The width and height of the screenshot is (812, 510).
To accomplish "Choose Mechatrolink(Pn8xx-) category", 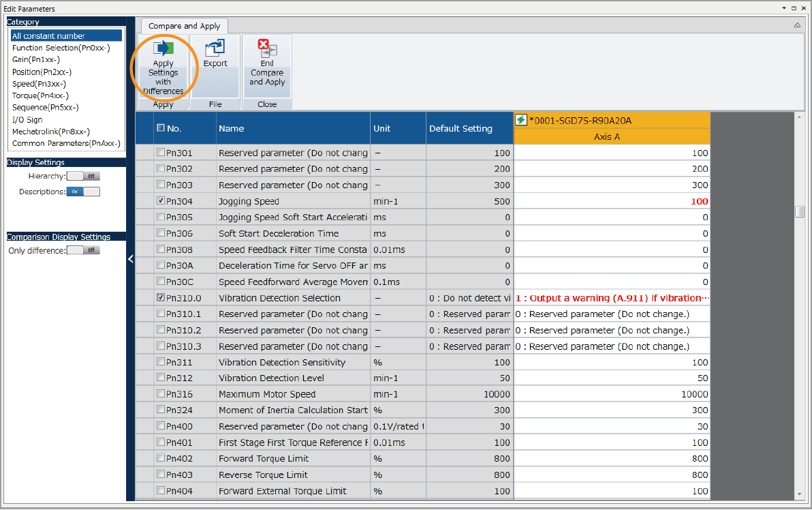I will tap(51, 132).
